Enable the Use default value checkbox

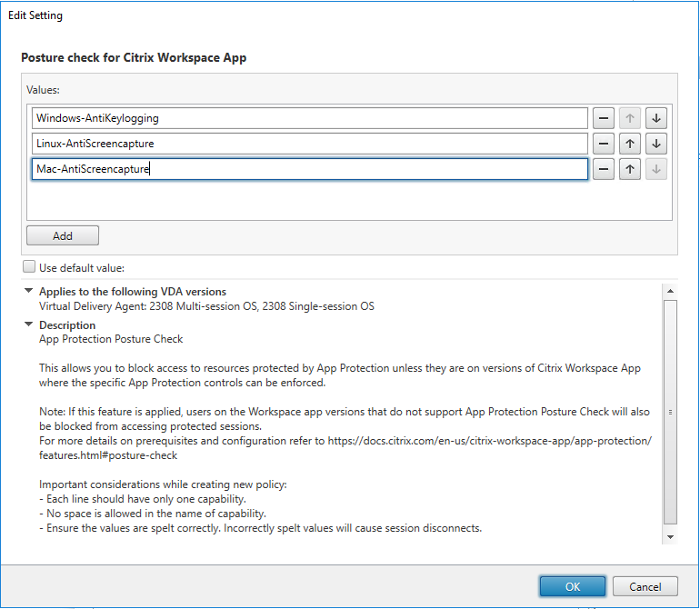point(29,267)
